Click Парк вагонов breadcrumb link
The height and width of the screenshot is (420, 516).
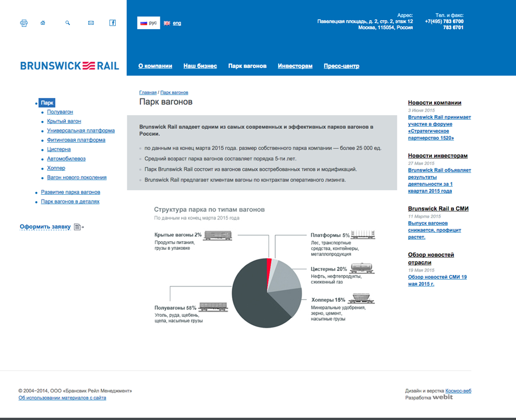point(174,92)
